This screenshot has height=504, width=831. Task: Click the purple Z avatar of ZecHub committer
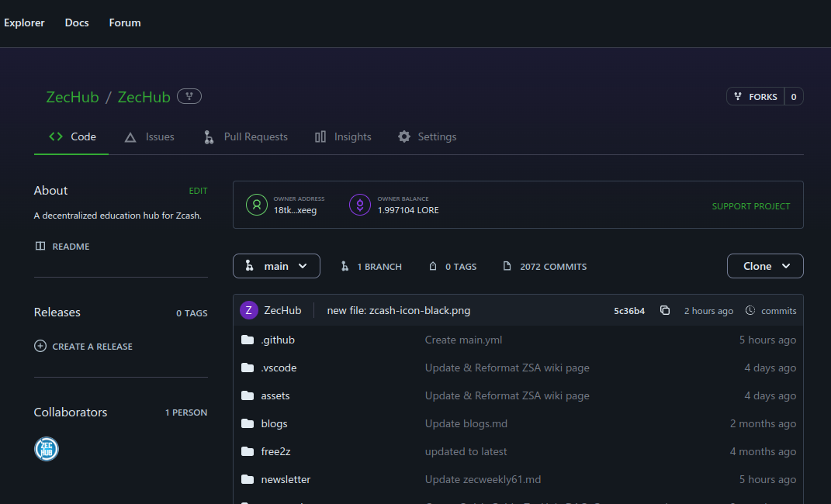[248, 310]
